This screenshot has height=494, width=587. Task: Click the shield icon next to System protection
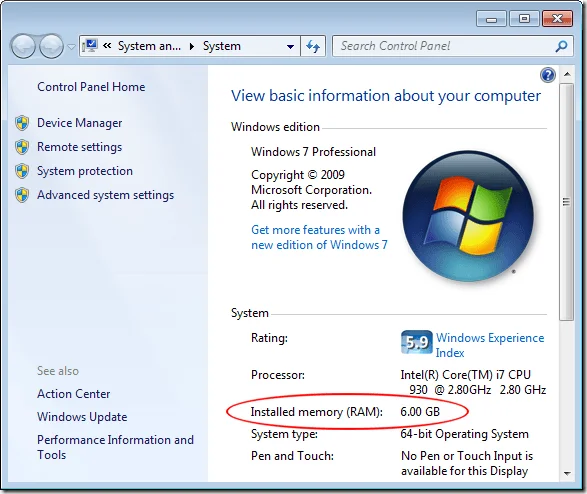pyautogui.click(x=22, y=171)
